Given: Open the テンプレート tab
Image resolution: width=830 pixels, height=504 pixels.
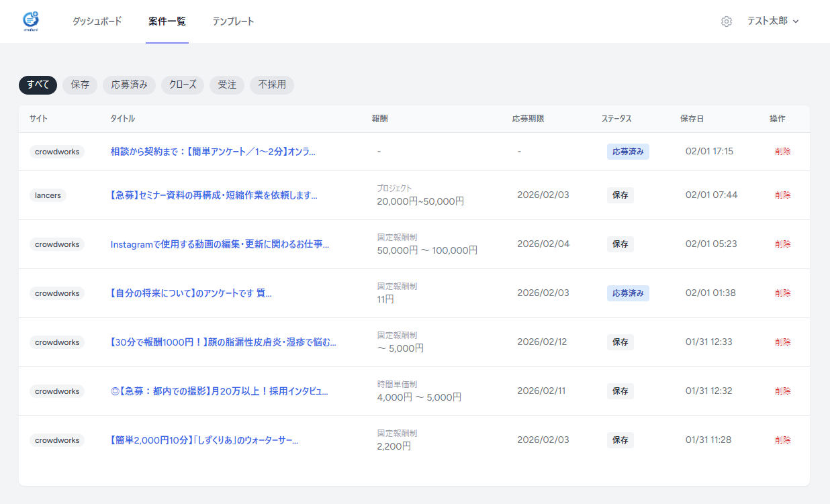Looking at the screenshot, I should click(x=233, y=21).
